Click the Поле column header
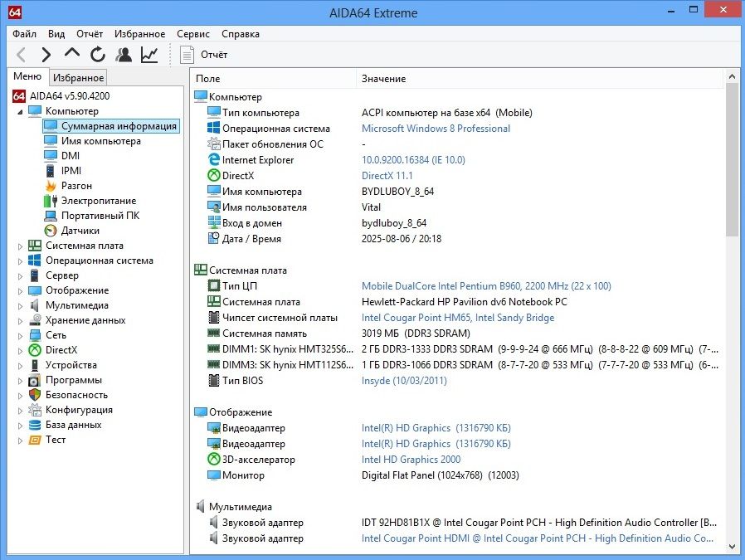This screenshot has width=745, height=560. pyautogui.click(x=274, y=78)
